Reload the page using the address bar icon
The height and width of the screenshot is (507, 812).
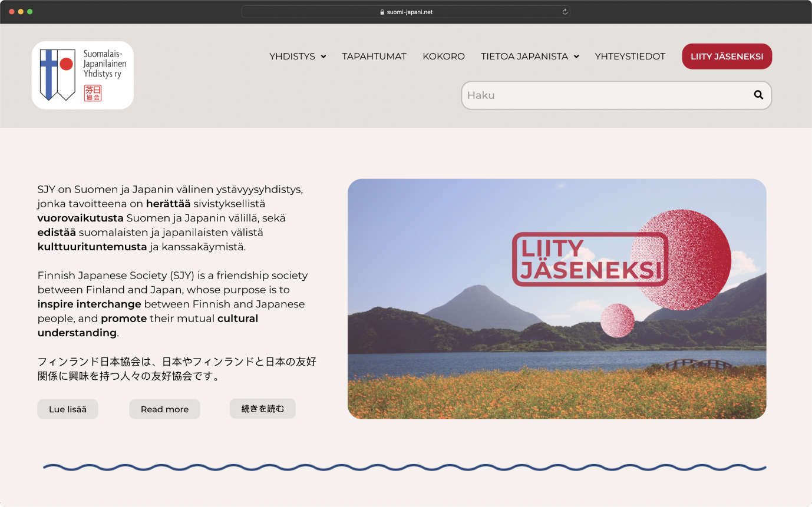pyautogui.click(x=565, y=12)
